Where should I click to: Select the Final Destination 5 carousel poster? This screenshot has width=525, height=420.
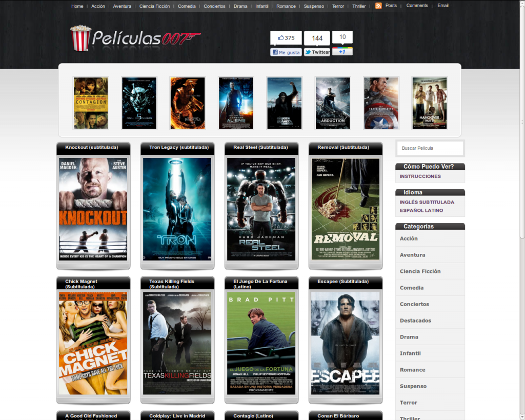(139, 103)
